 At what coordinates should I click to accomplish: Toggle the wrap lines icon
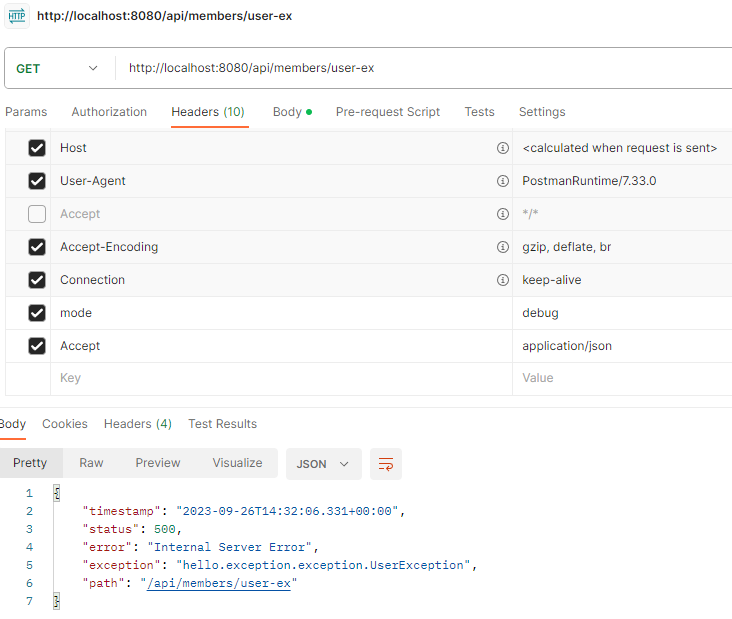[386, 464]
